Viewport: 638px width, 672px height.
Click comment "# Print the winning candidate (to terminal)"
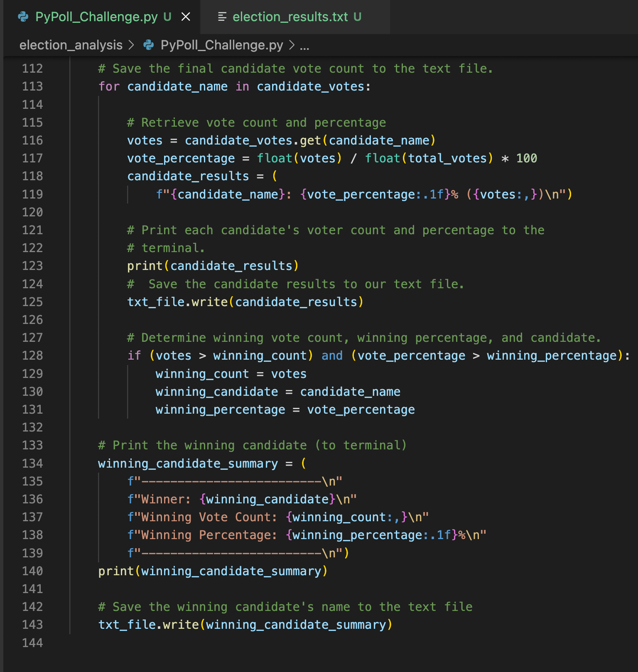click(x=252, y=445)
